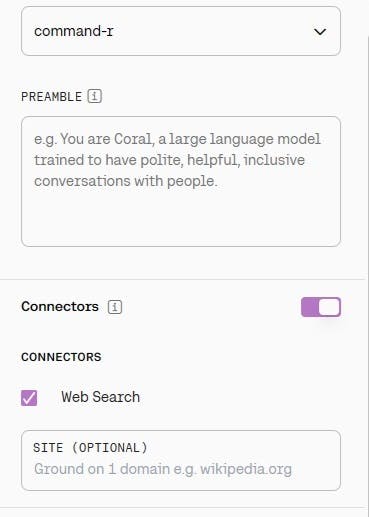Click the command-r text in the model selector

coord(74,31)
